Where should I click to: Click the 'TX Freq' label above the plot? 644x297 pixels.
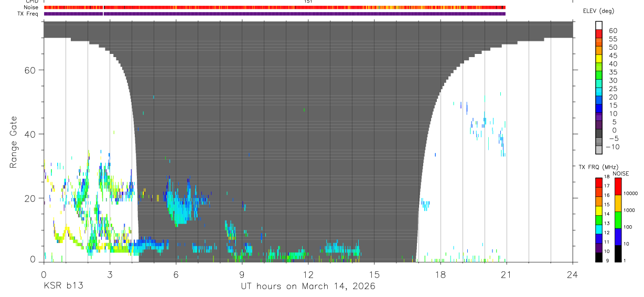(28, 14)
